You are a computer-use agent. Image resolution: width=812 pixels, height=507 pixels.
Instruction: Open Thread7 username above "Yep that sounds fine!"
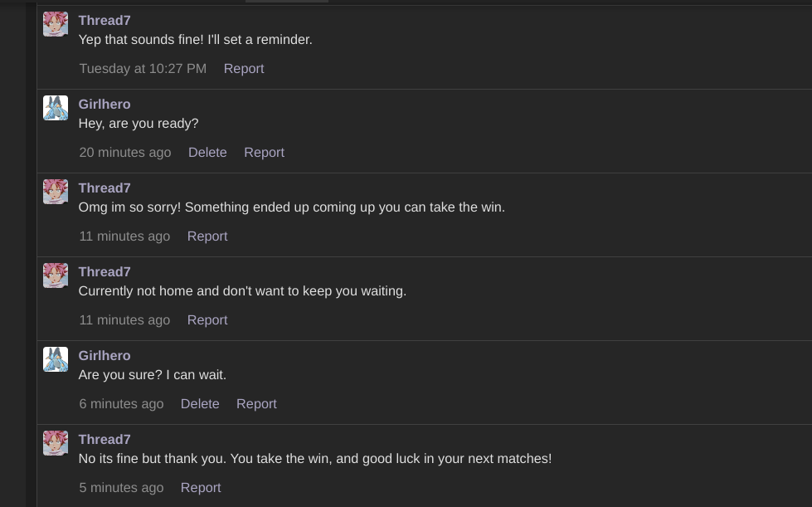105,21
